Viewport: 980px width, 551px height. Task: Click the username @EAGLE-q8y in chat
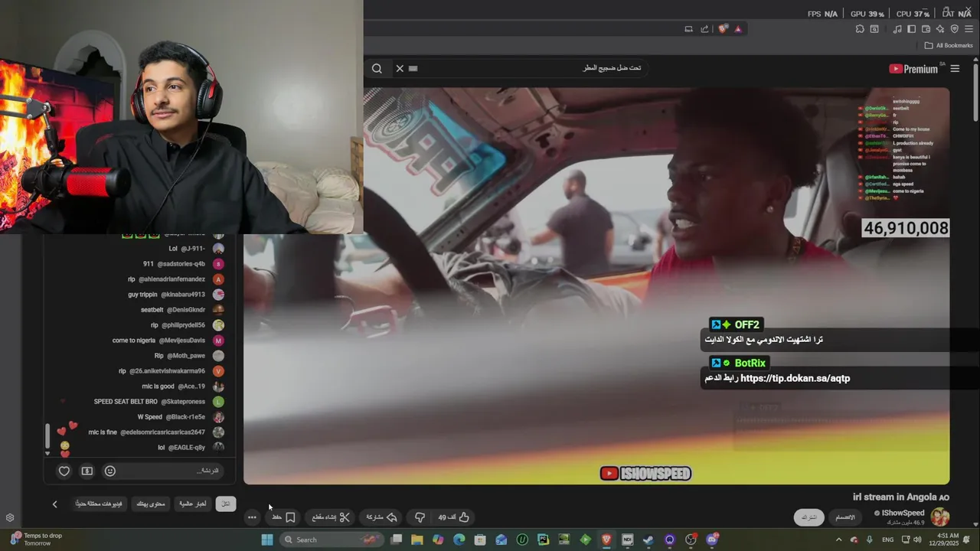(187, 448)
